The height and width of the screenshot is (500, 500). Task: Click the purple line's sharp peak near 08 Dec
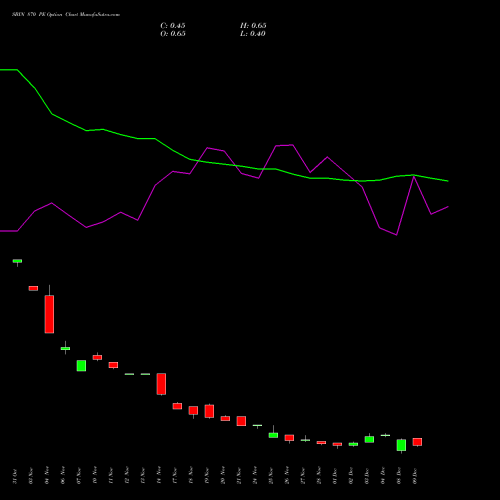[414, 177]
